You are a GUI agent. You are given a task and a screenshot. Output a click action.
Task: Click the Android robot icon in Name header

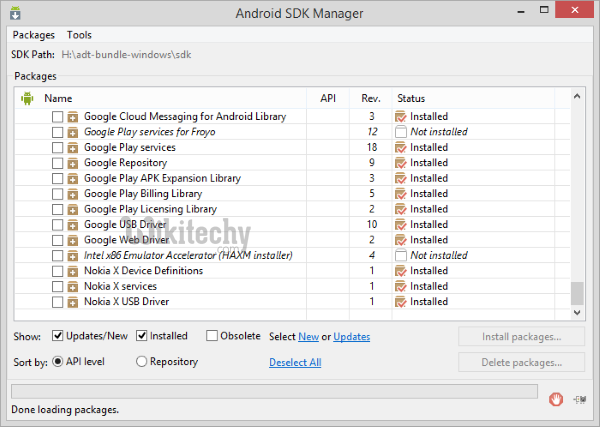tap(27, 98)
